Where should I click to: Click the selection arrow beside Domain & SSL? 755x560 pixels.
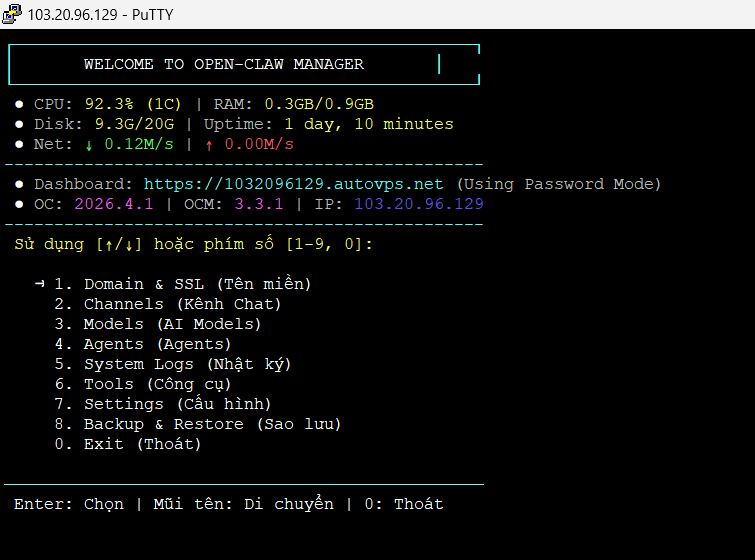39,284
